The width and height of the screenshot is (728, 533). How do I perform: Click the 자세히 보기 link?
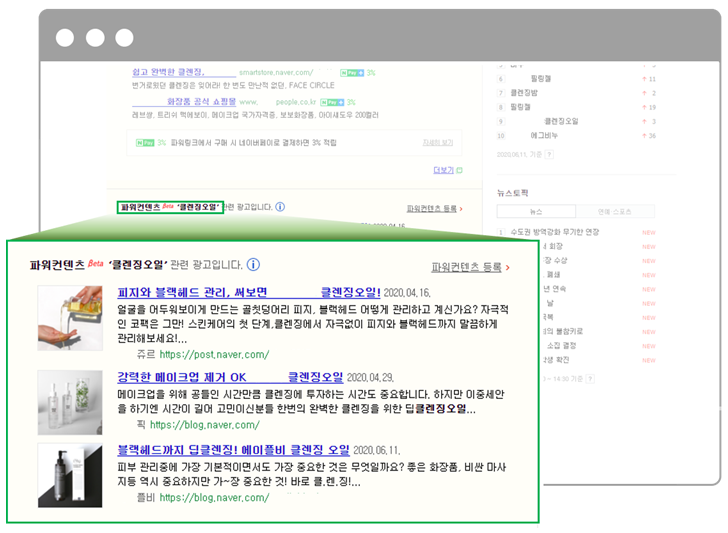[438, 143]
